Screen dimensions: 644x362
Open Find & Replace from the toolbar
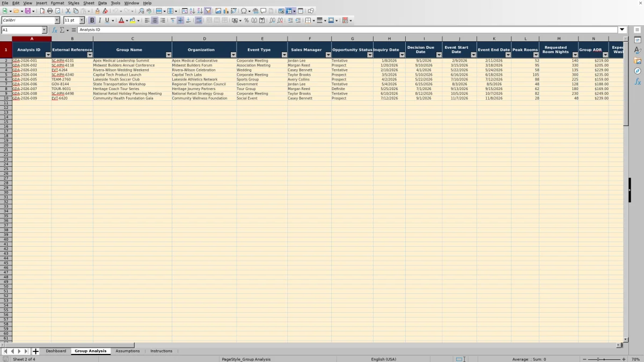(141, 11)
